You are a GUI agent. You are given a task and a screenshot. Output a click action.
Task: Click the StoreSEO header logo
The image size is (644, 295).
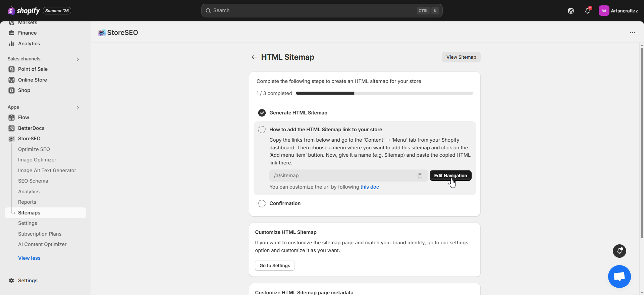tap(102, 33)
